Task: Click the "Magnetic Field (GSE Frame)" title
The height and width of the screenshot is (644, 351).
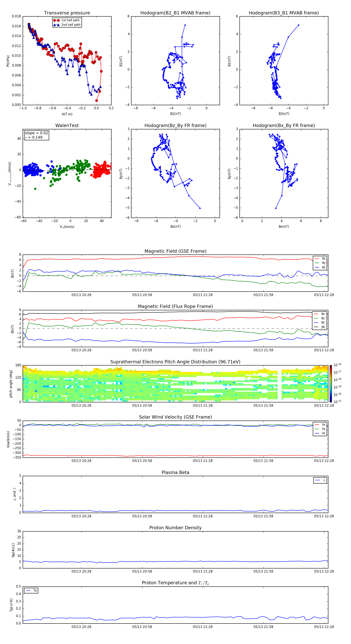Action: (x=175, y=251)
